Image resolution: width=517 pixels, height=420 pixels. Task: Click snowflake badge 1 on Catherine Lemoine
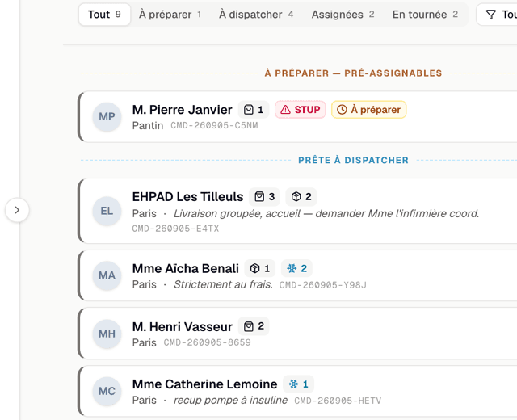(x=298, y=384)
